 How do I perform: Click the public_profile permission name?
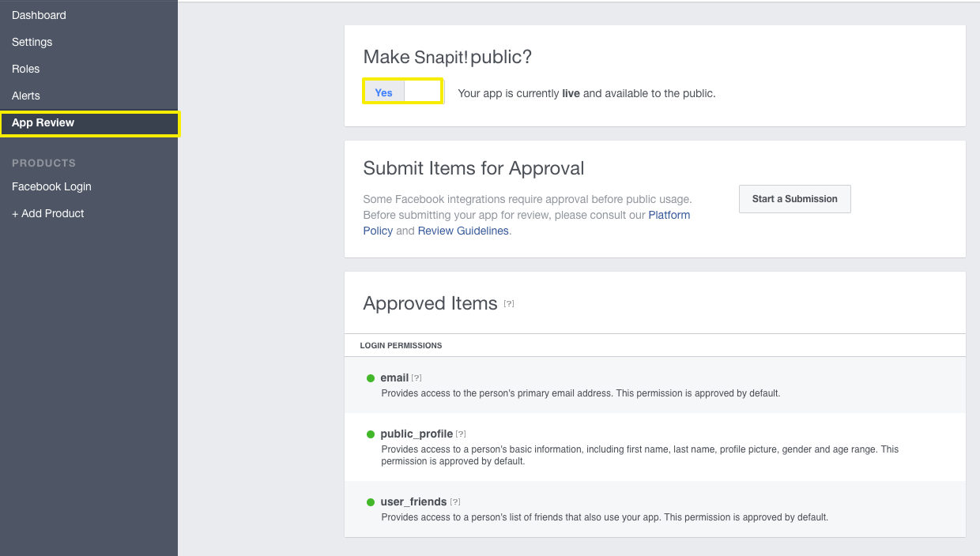(416, 434)
